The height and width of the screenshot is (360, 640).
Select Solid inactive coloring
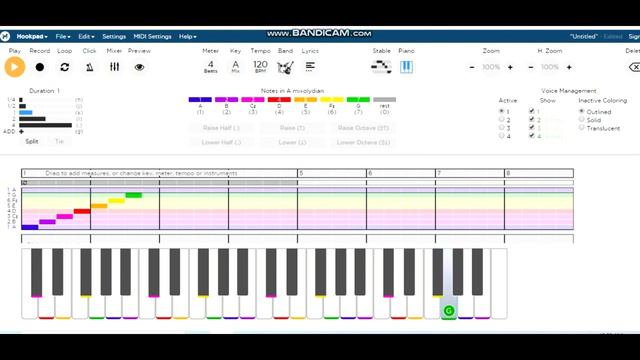(582, 119)
